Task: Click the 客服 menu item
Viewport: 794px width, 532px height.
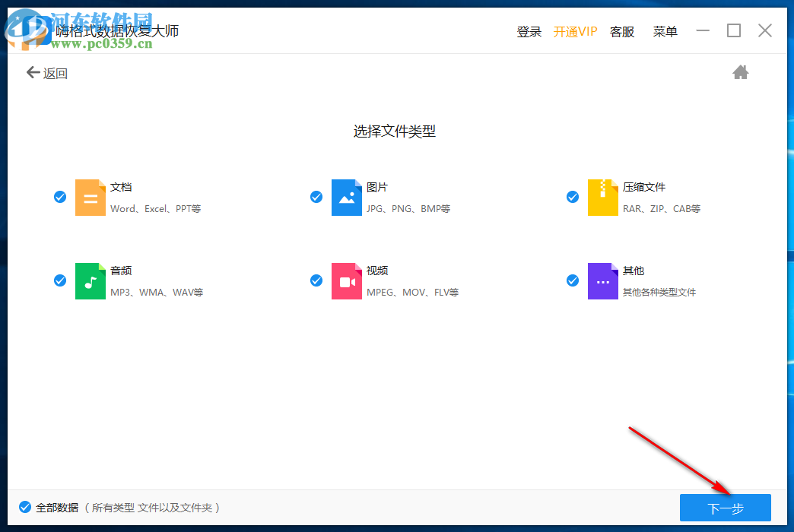Action: click(621, 31)
